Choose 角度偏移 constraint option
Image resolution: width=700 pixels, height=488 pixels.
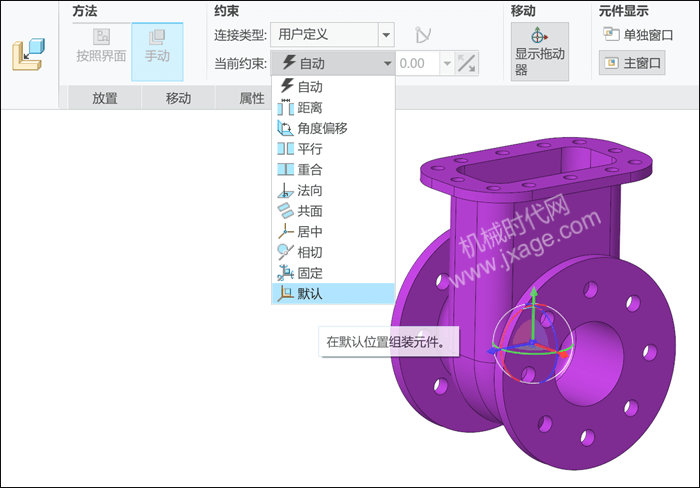(333, 128)
